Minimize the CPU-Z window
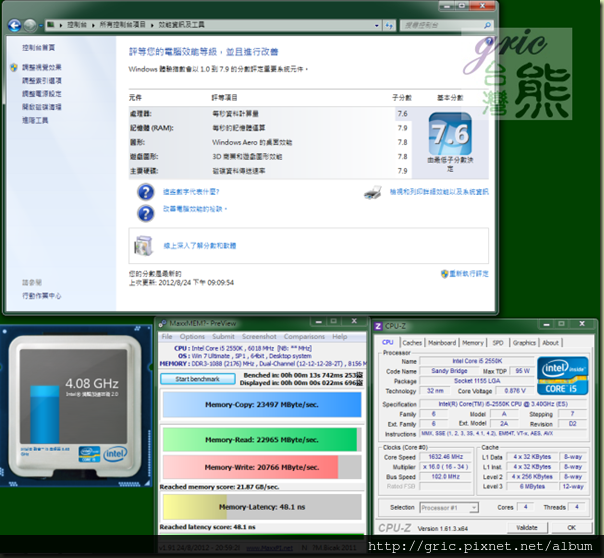The width and height of the screenshot is (604, 558). pyautogui.click(x=546, y=325)
